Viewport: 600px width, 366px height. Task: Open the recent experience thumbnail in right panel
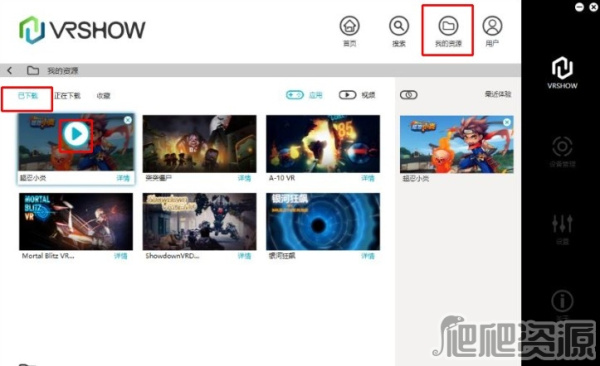click(457, 144)
